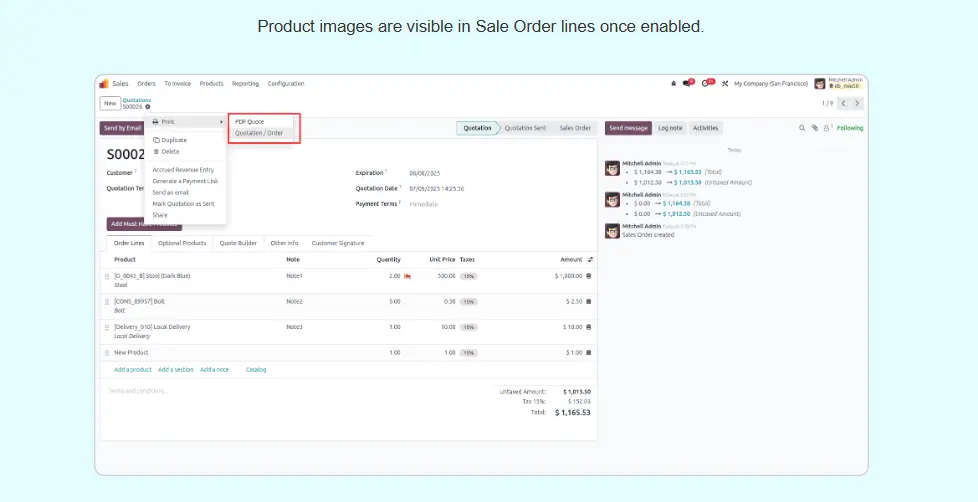Click the forecast chart icon next to quantity 2.00
Screen dimensions: 978x502
coord(407,276)
